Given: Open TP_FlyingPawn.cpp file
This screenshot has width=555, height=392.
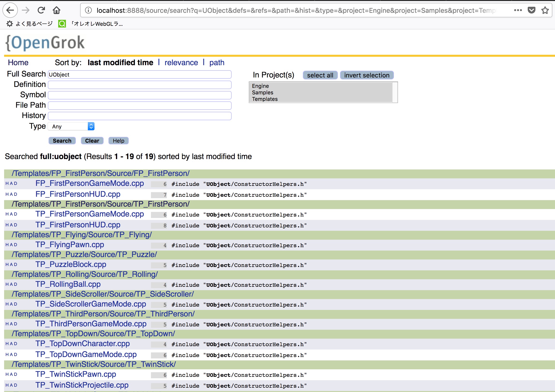Looking at the screenshot, I should [70, 245].
